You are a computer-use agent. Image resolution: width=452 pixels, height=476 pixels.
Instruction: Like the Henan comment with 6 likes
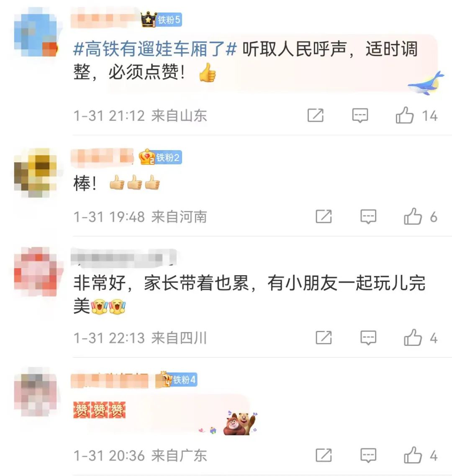click(x=413, y=216)
